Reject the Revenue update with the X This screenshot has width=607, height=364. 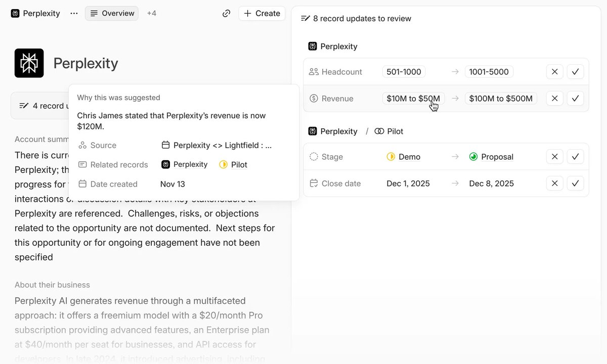(554, 98)
